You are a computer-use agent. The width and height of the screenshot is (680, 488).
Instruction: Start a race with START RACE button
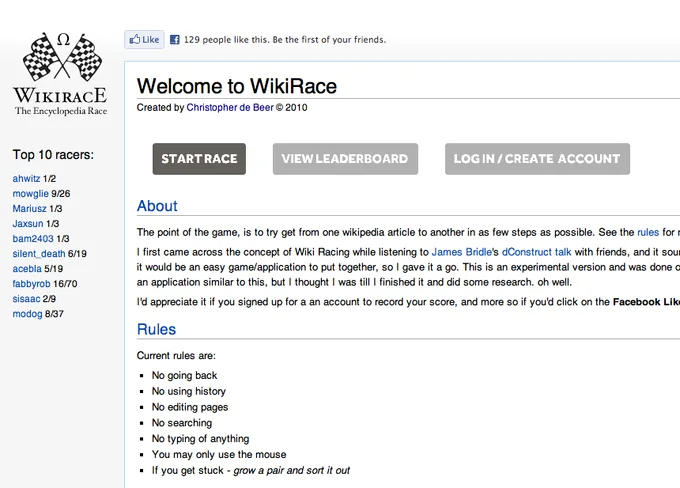point(199,159)
